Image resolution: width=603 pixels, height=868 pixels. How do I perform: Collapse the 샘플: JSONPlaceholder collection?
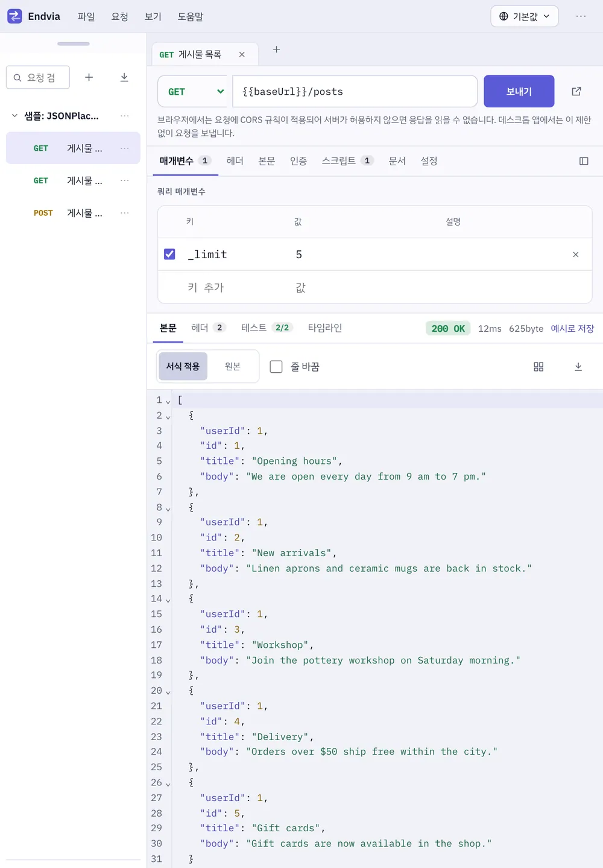(x=14, y=116)
